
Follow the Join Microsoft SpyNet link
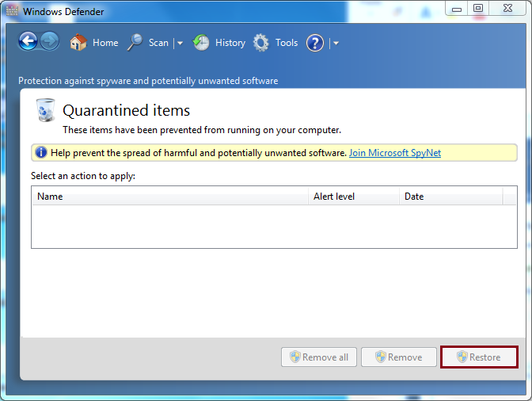tap(395, 153)
